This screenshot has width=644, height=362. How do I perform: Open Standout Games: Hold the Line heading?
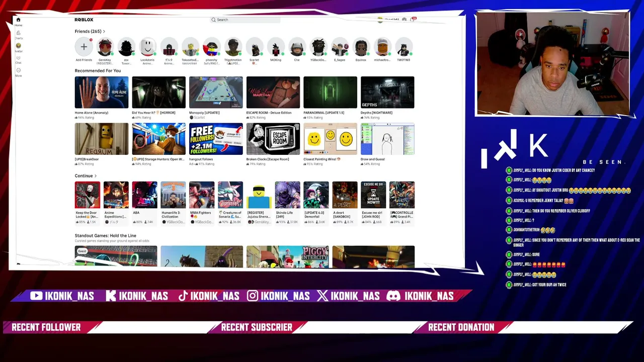(x=106, y=235)
